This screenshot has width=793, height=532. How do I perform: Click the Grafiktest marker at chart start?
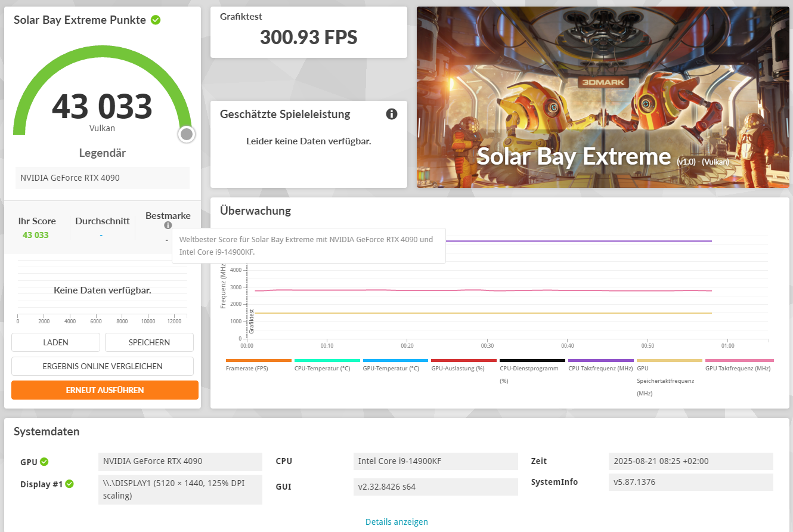point(252,321)
